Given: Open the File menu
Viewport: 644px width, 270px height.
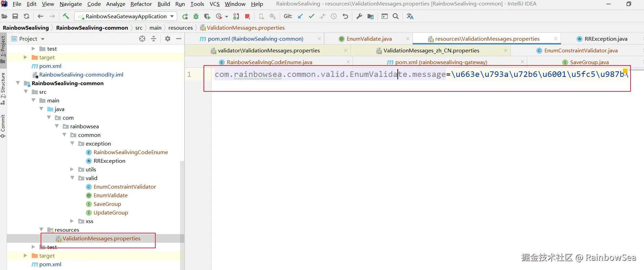Looking at the screenshot, I should point(17,4).
